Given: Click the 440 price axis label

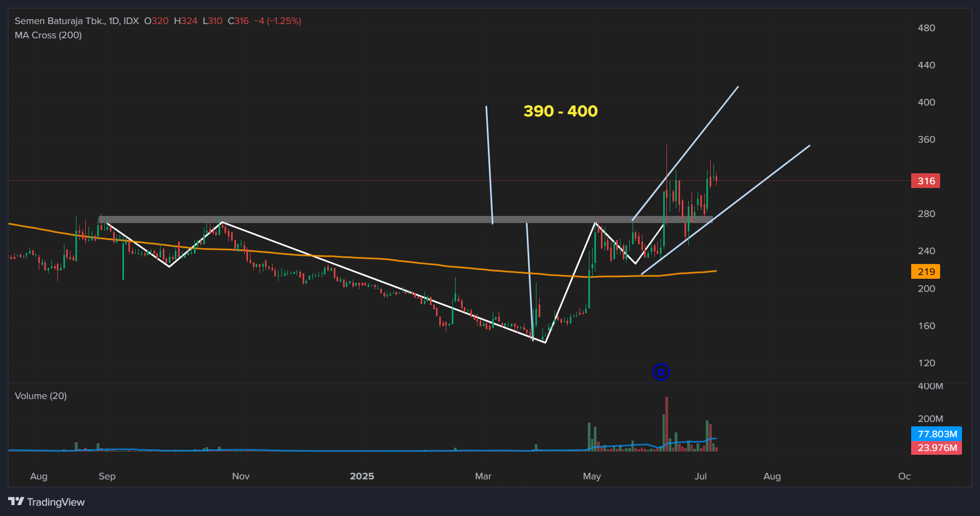Looking at the screenshot, I should point(926,65).
